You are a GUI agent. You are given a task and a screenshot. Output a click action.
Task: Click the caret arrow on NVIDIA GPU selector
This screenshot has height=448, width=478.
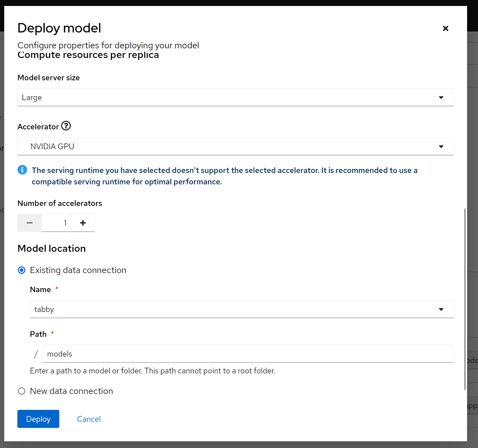441,146
